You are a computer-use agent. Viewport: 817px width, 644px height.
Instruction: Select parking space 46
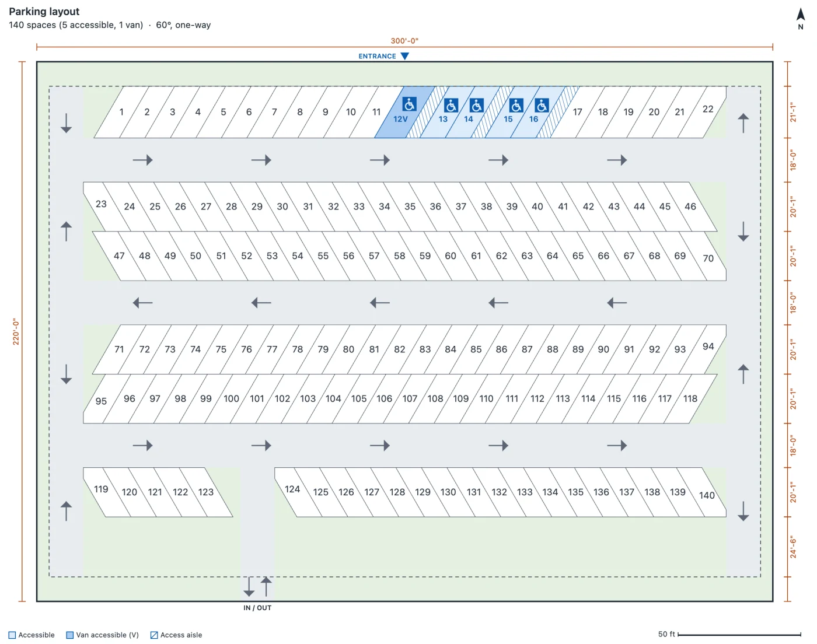pyautogui.click(x=690, y=206)
